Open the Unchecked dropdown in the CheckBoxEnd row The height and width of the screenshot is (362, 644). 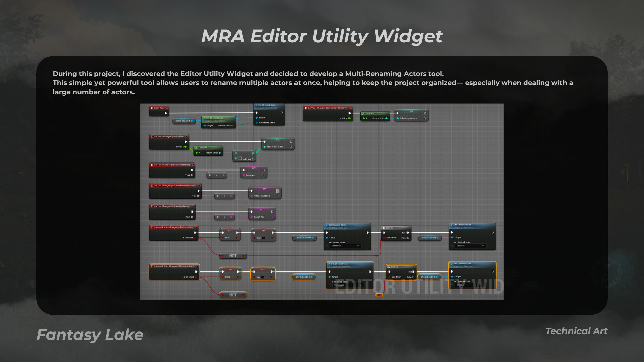(345, 246)
